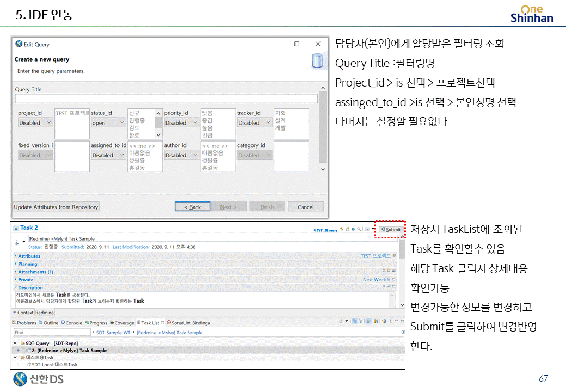Select 홍길동 in the assigned_to_id list
Screen dimensions: 566x392
(137, 168)
